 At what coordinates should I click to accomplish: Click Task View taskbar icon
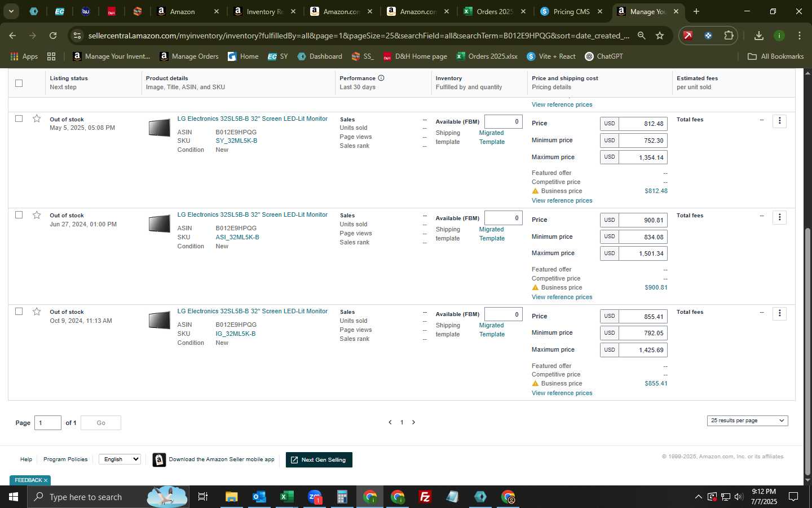click(x=203, y=497)
